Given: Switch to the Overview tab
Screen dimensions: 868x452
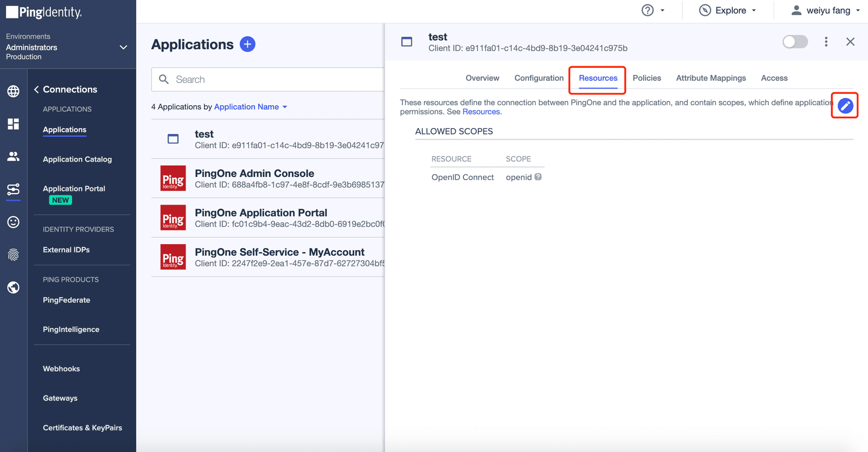Looking at the screenshot, I should click(482, 78).
